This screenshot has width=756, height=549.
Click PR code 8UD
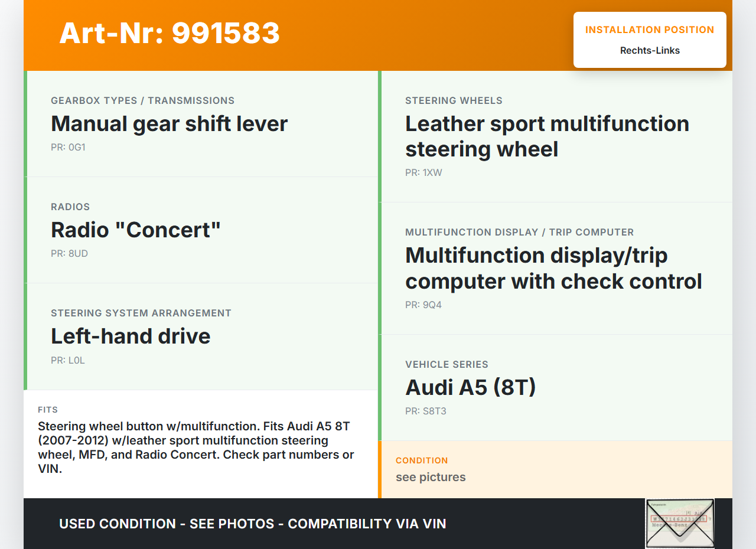pos(69,254)
